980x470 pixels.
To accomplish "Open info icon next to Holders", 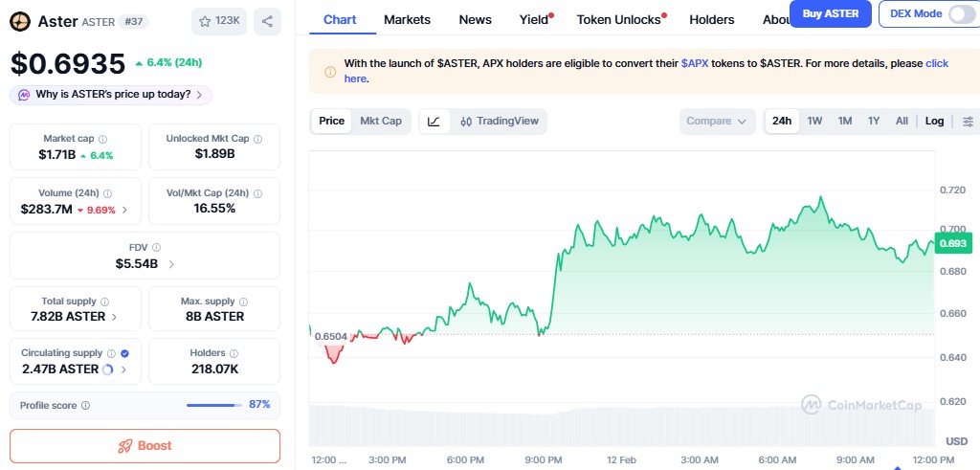I will [234, 353].
